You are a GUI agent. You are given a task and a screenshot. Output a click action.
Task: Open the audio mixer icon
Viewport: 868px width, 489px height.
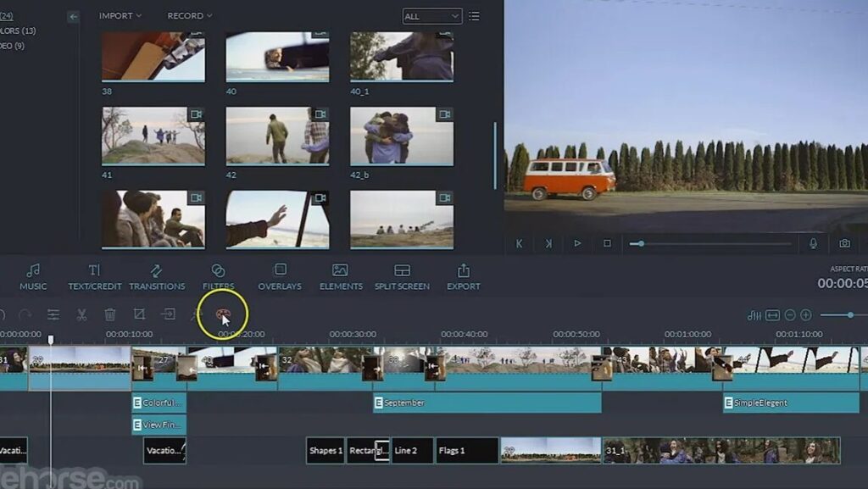pyautogui.click(x=754, y=315)
